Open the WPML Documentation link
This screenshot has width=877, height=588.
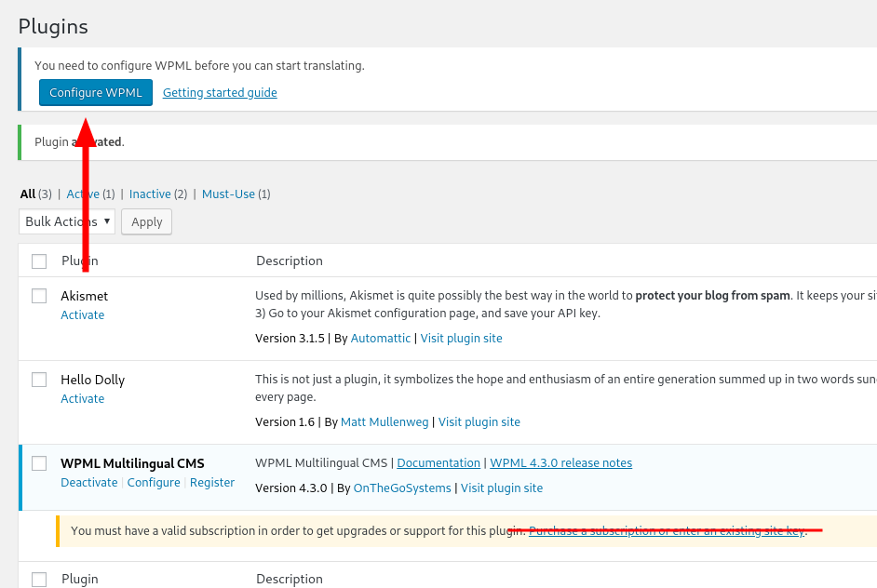438,463
